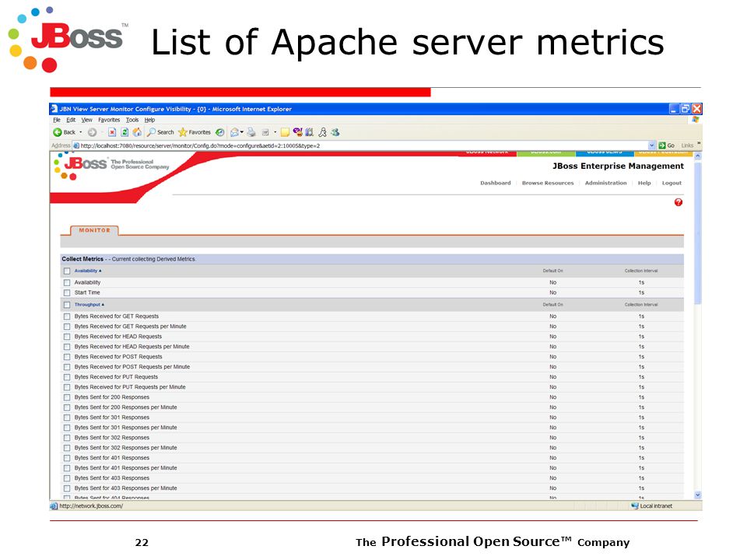
Task: Select Bytes Received for POST Requests checkbox
Action: [x=67, y=357]
